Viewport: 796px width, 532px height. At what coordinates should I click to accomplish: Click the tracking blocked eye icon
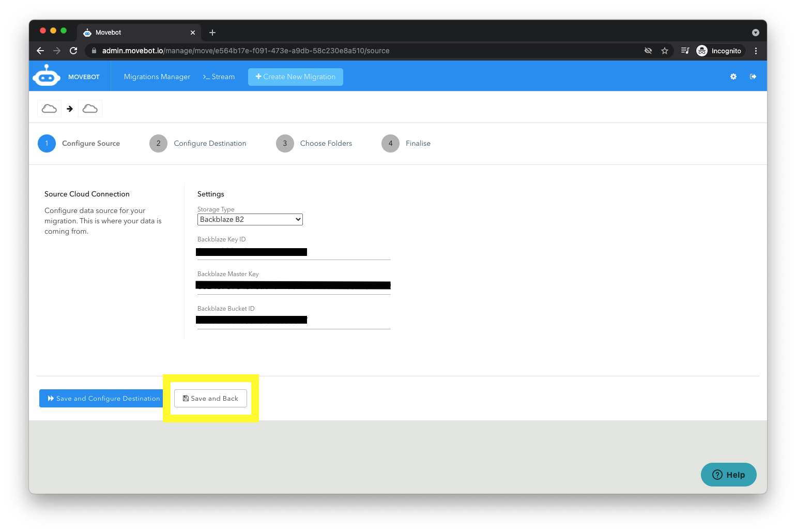point(648,51)
